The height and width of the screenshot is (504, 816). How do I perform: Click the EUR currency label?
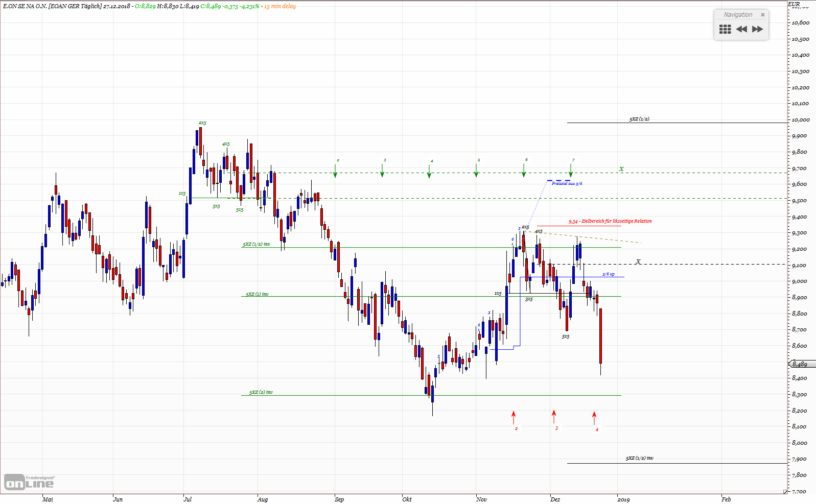pyautogui.click(x=794, y=4)
